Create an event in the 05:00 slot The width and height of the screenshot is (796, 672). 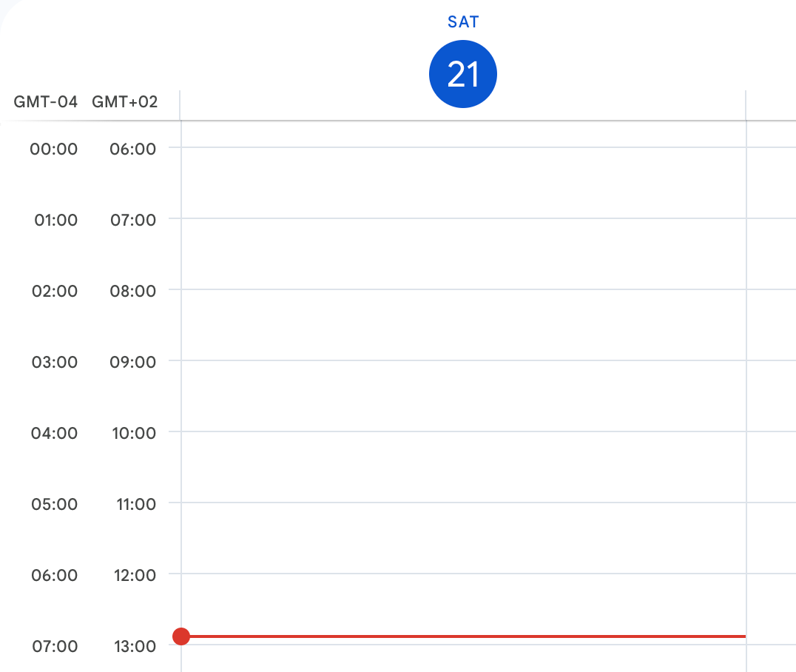pyautogui.click(x=464, y=538)
